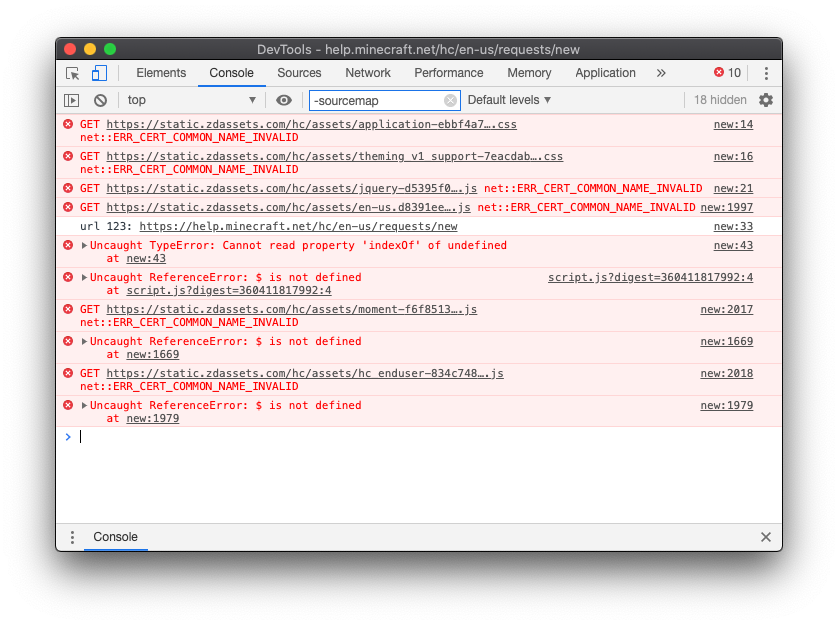Click the console prompt input line
The width and height of the screenshot is (838, 625).
click(419, 437)
